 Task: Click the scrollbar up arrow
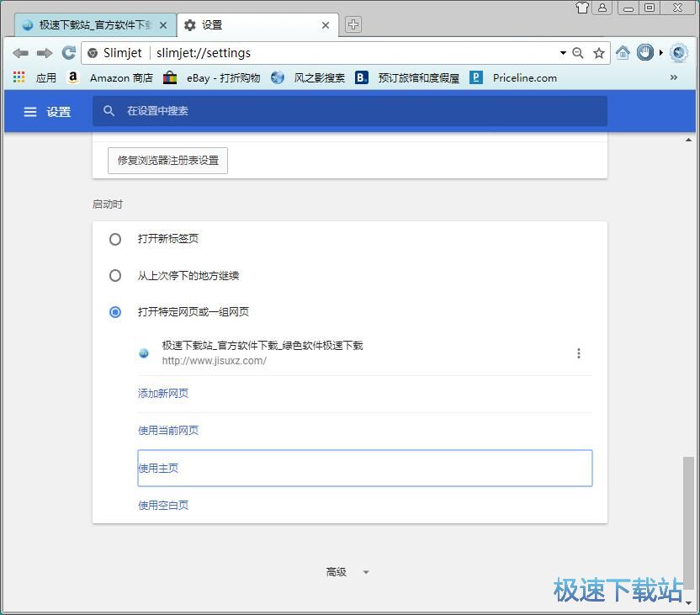[x=688, y=140]
